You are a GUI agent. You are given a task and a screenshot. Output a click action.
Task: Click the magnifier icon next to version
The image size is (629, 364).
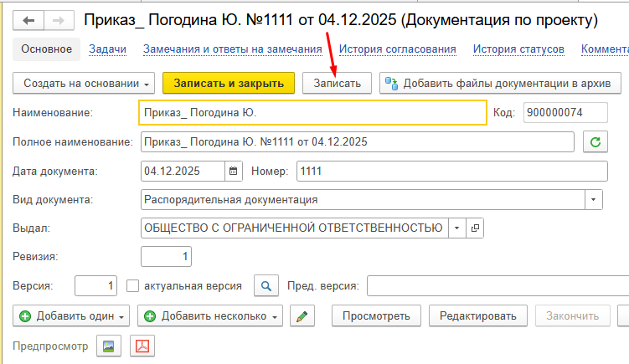[266, 285]
